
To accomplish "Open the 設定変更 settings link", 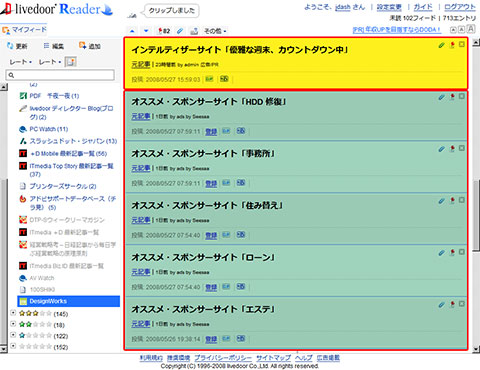I will [x=389, y=7].
